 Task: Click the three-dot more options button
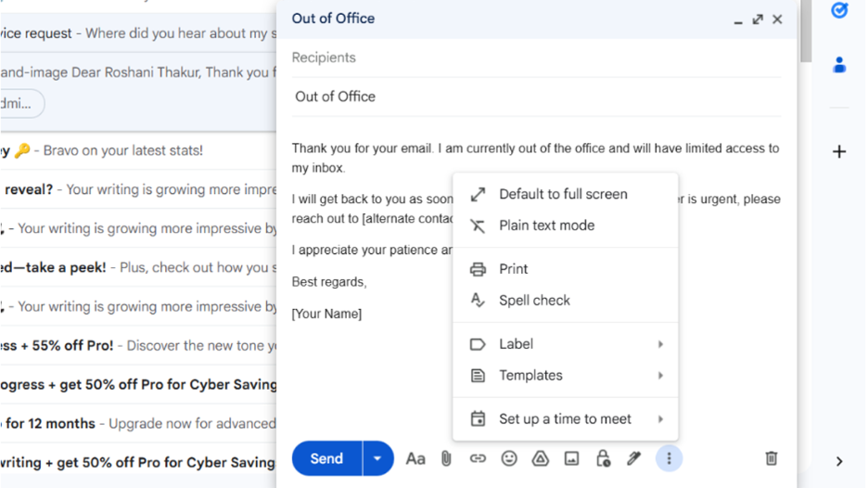669,458
